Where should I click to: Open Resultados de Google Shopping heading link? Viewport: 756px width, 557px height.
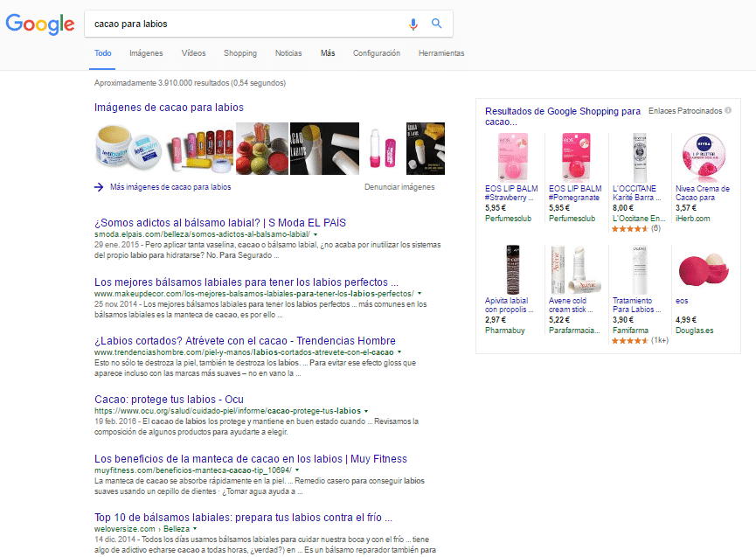(x=563, y=116)
